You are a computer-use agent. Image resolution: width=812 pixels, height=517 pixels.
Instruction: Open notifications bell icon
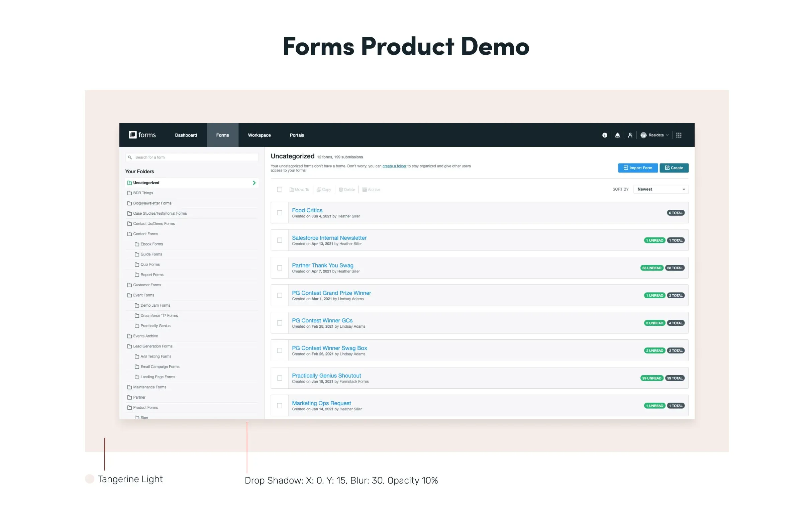[617, 135]
